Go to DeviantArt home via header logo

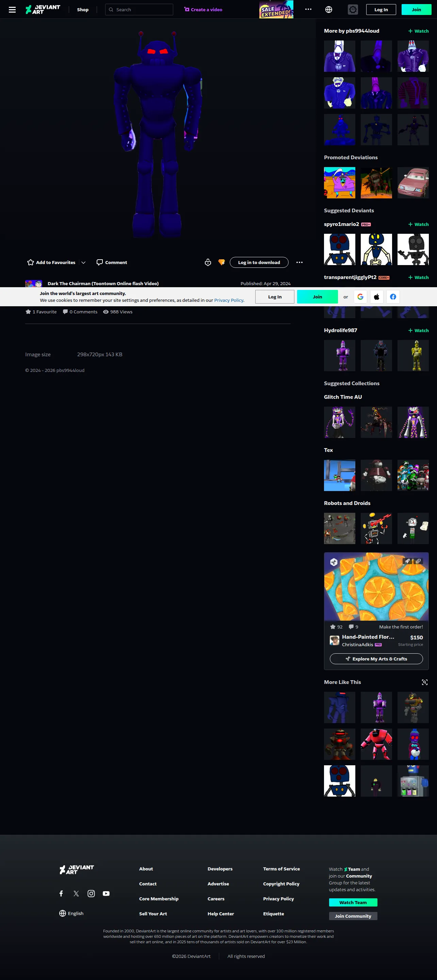[43, 10]
